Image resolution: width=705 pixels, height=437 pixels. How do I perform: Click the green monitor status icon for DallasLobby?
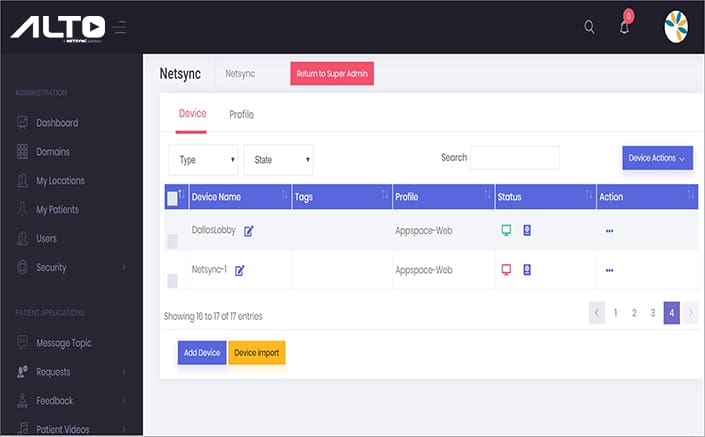(506, 230)
